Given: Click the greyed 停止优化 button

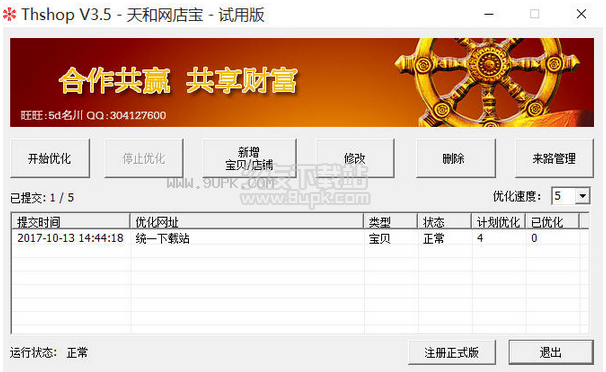Looking at the screenshot, I should (x=144, y=158).
